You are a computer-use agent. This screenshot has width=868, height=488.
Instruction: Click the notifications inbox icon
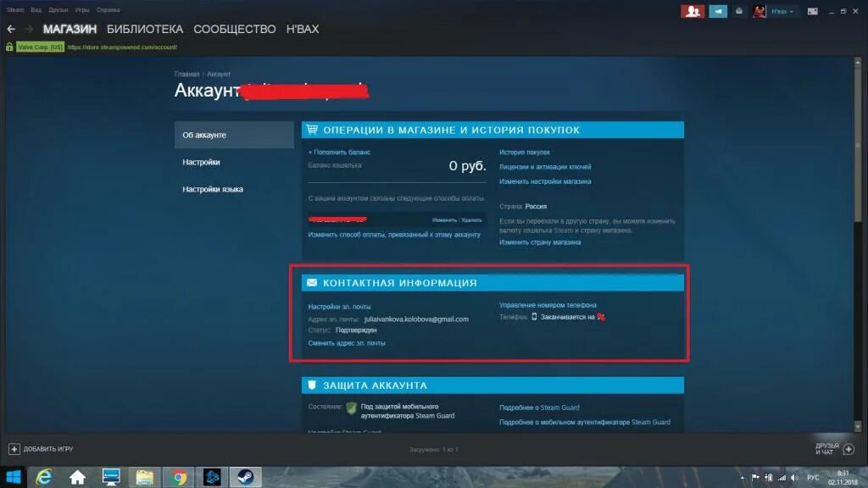[x=739, y=11]
